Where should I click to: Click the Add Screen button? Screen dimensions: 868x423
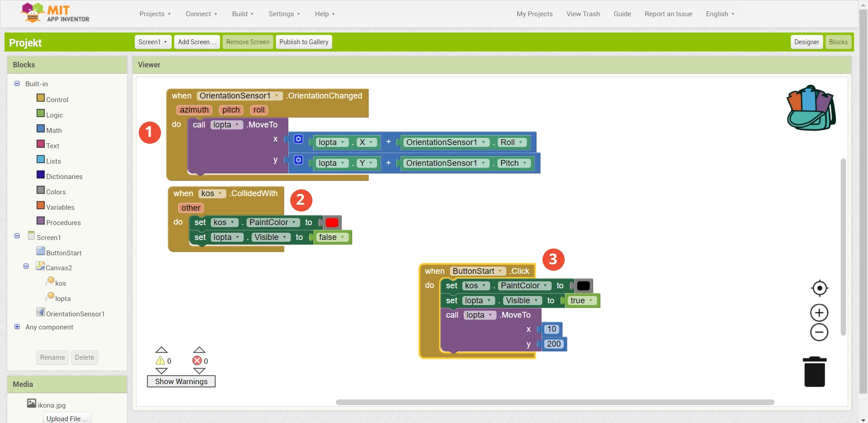point(197,42)
